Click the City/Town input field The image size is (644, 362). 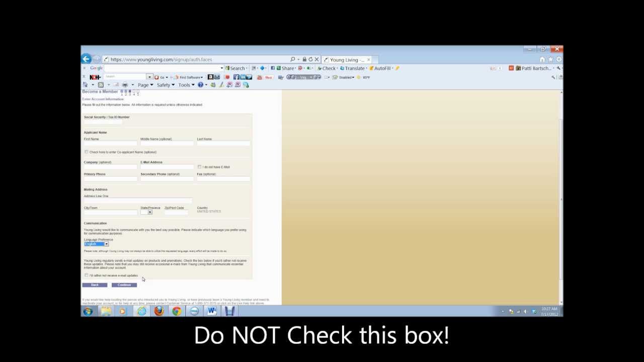point(110,212)
